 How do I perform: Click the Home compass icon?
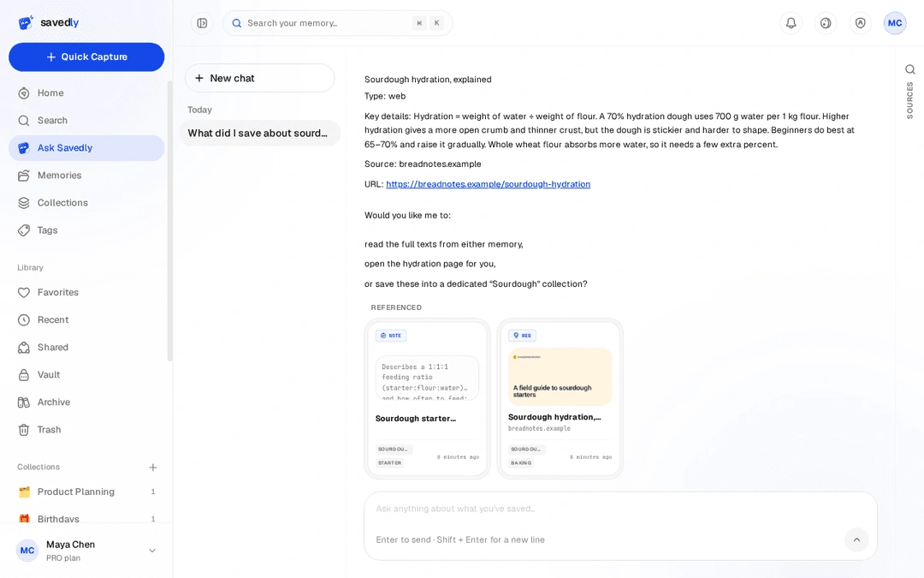(24, 92)
